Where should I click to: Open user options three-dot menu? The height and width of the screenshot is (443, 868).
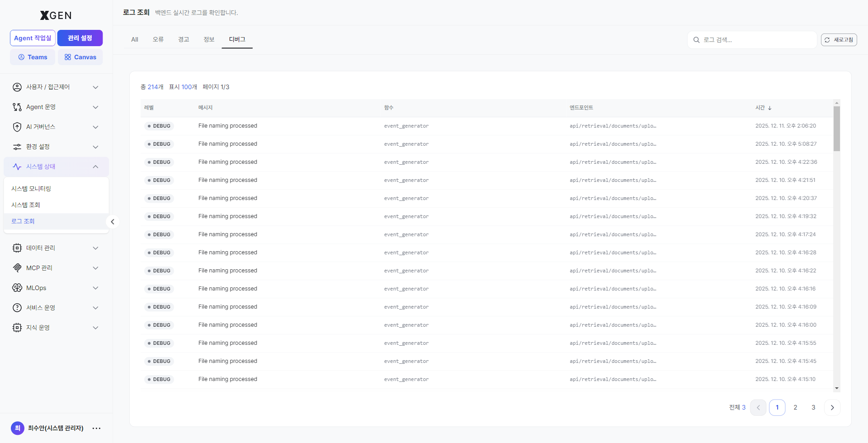96,428
